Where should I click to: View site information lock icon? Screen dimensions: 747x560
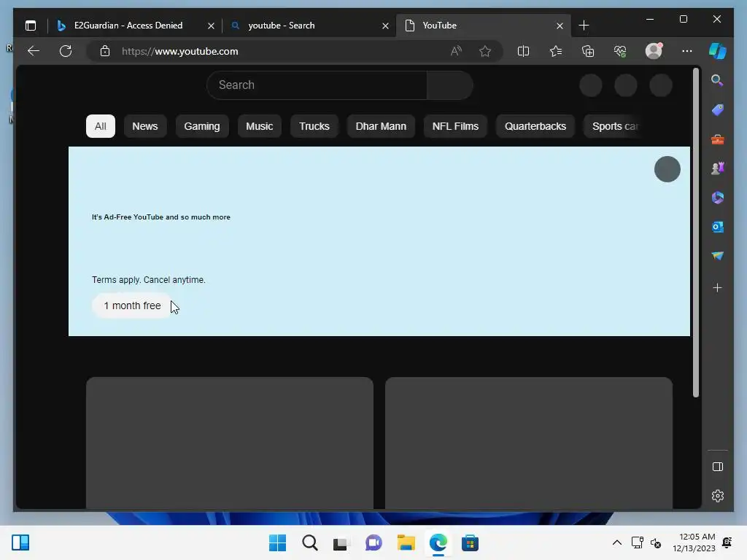click(x=105, y=51)
